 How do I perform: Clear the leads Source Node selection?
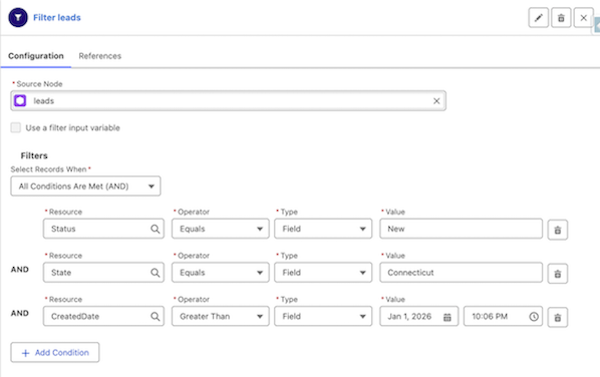(436, 101)
